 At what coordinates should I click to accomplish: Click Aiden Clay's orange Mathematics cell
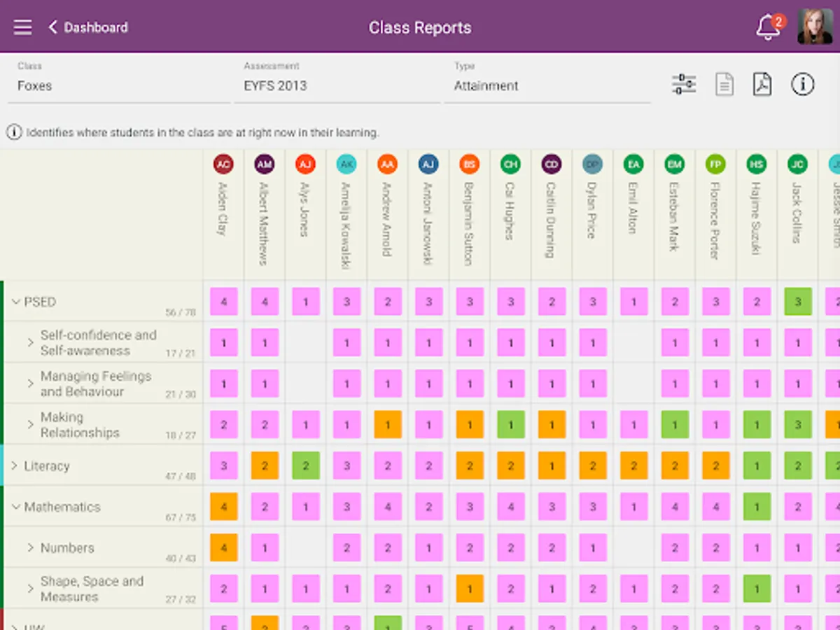[224, 507]
